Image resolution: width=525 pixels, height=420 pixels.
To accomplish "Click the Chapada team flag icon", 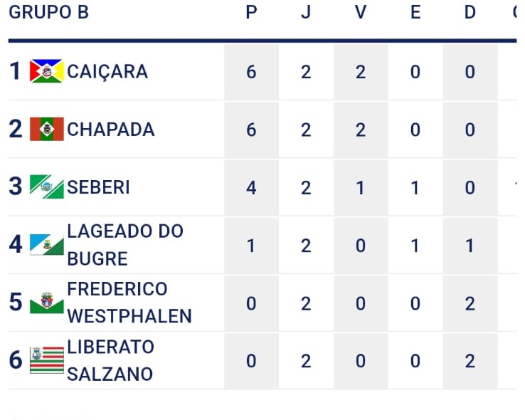I will pos(47,129).
